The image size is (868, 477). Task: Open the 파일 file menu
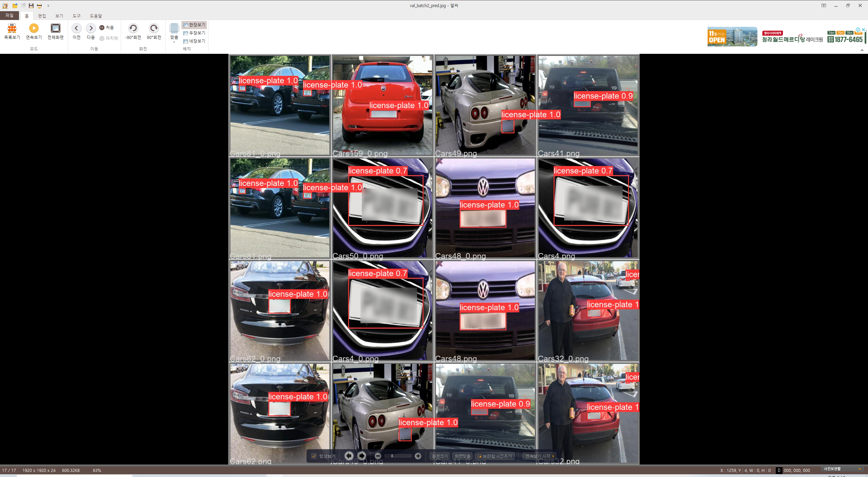click(x=9, y=16)
